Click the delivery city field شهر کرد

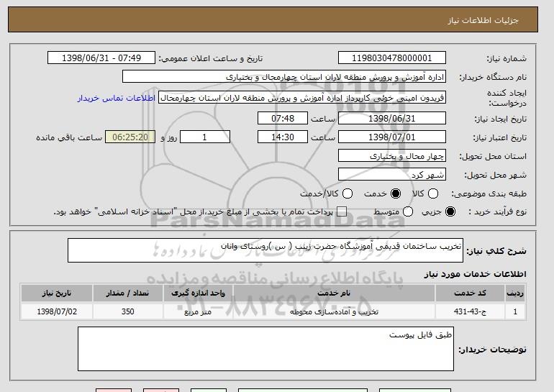point(392,175)
